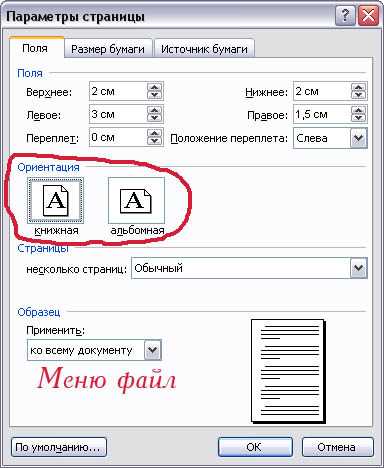Decrease the Верхнее margin value
The height and width of the screenshot is (468, 384).
click(154, 95)
